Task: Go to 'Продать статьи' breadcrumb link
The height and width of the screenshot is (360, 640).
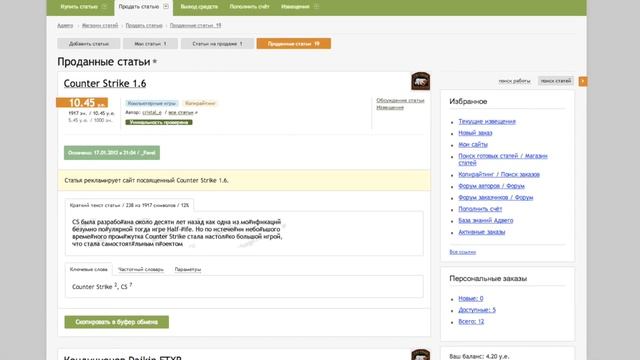Action: pyautogui.click(x=144, y=25)
